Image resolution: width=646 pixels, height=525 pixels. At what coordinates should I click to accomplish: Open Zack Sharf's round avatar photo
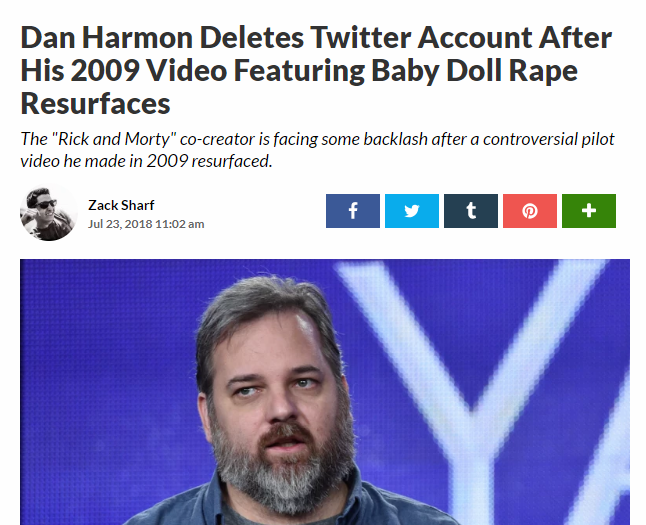click(47, 213)
